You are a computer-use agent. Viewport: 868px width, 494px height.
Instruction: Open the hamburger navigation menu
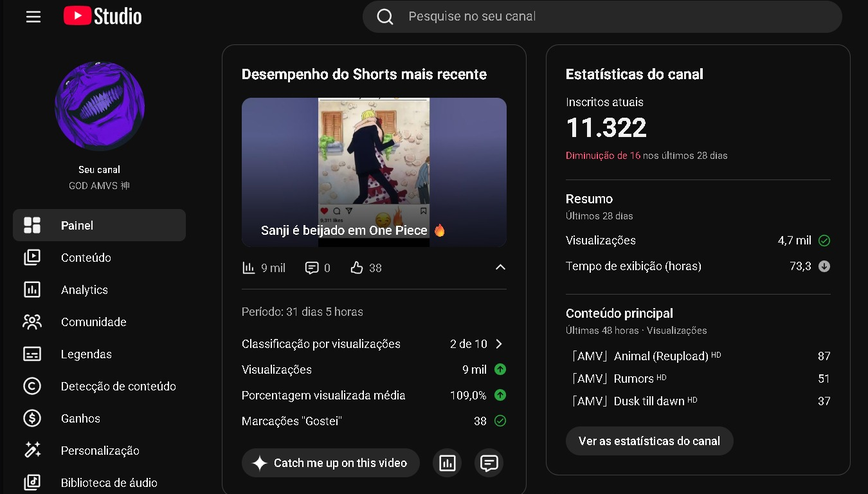pyautogui.click(x=33, y=17)
